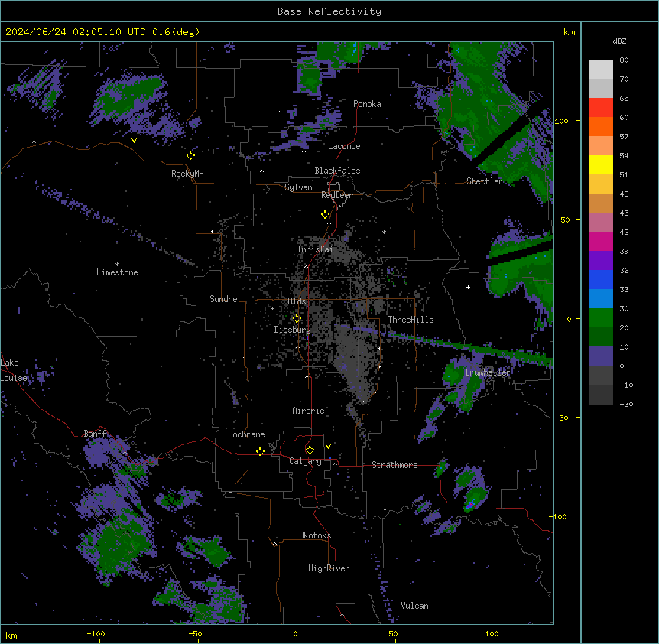
Task: Click the yellow V marker east of Calgary
Action: pyautogui.click(x=328, y=447)
